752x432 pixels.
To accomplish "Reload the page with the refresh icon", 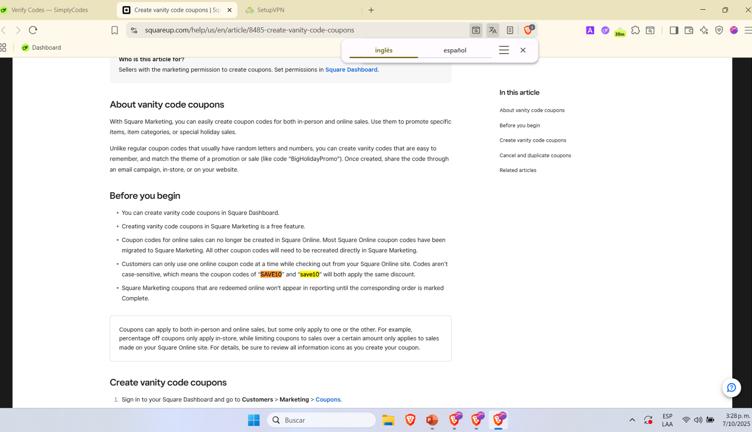I will click(x=33, y=30).
